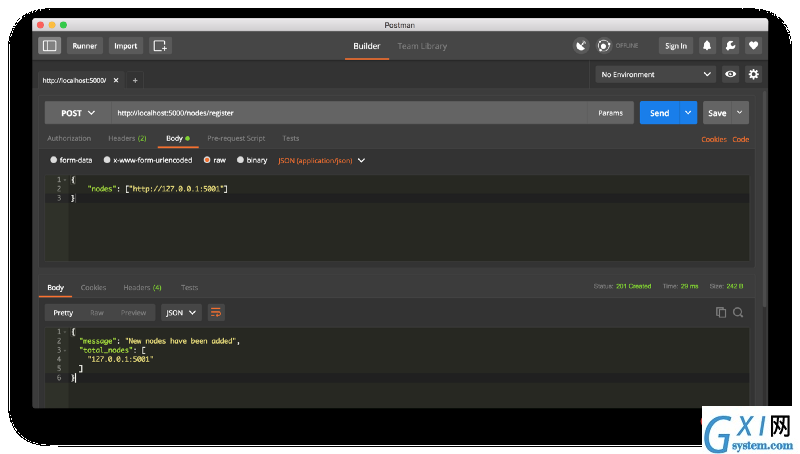Switch response view to Preview
Viewport: 800px width, 454px height.
[x=133, y=312]
